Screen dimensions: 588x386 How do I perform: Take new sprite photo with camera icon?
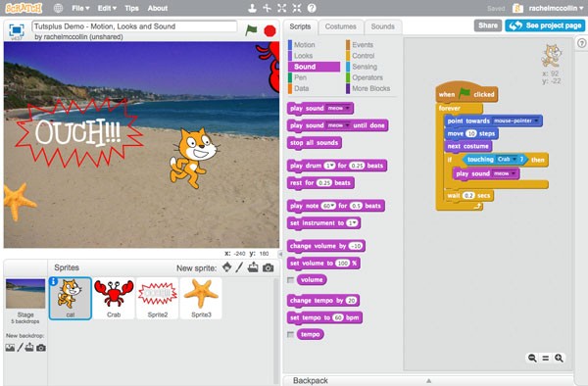269,268
